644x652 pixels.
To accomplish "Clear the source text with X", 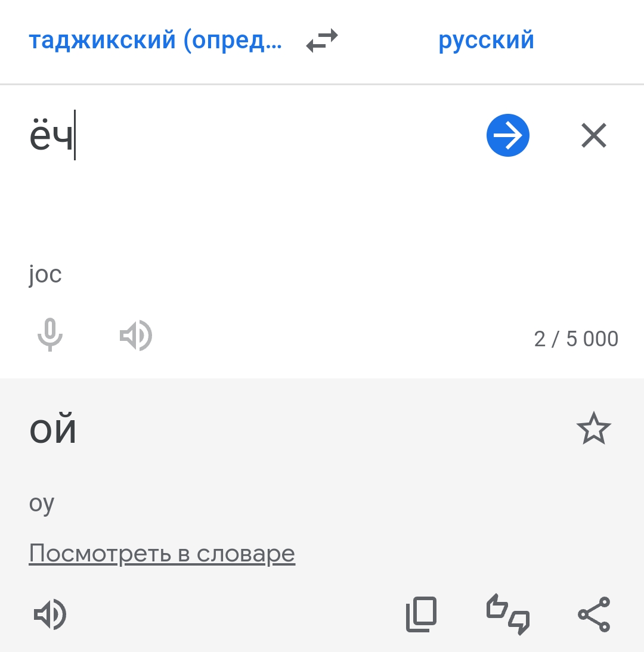I will [594, 135].
